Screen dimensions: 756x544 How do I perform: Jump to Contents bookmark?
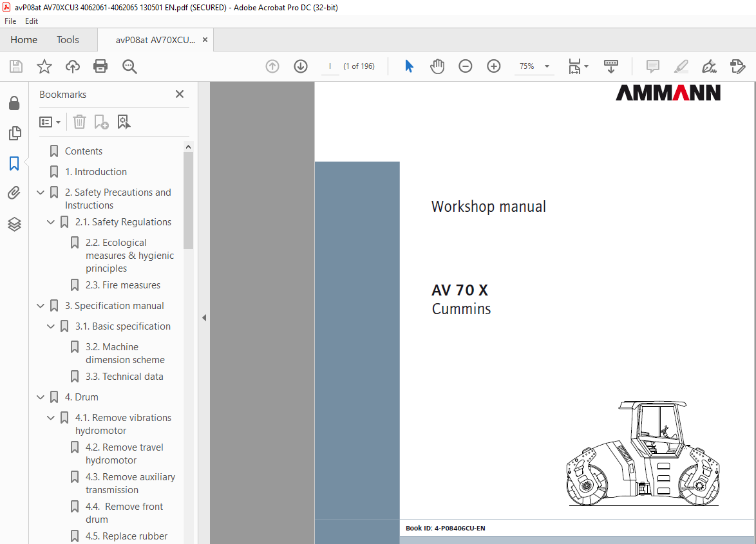click(x=84, y=151)
